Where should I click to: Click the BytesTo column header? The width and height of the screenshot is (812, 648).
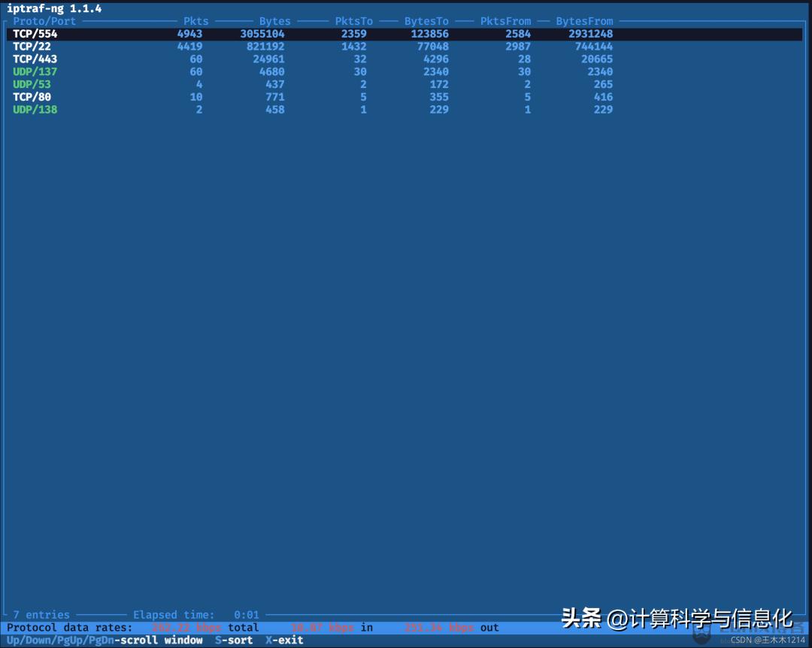(426, 21)
